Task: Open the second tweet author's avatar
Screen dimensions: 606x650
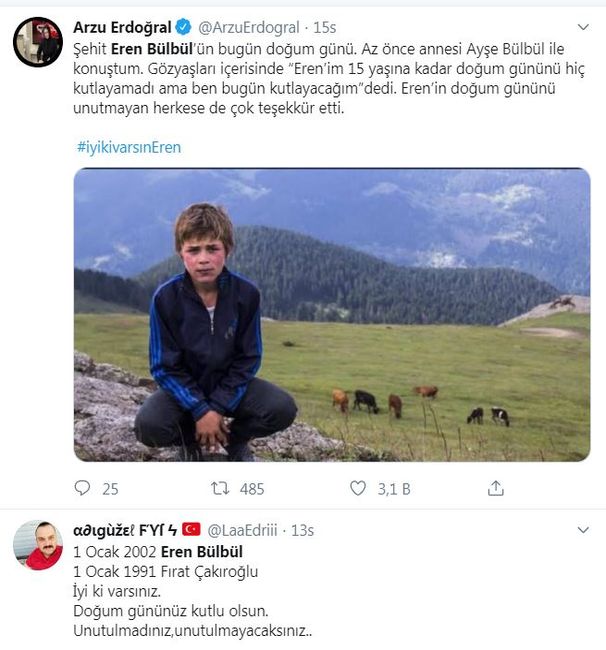Action: [x=38, y=546]
